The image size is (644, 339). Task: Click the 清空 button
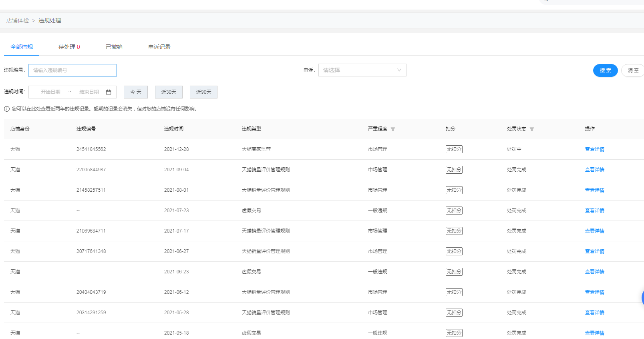(x=633, y=70)
